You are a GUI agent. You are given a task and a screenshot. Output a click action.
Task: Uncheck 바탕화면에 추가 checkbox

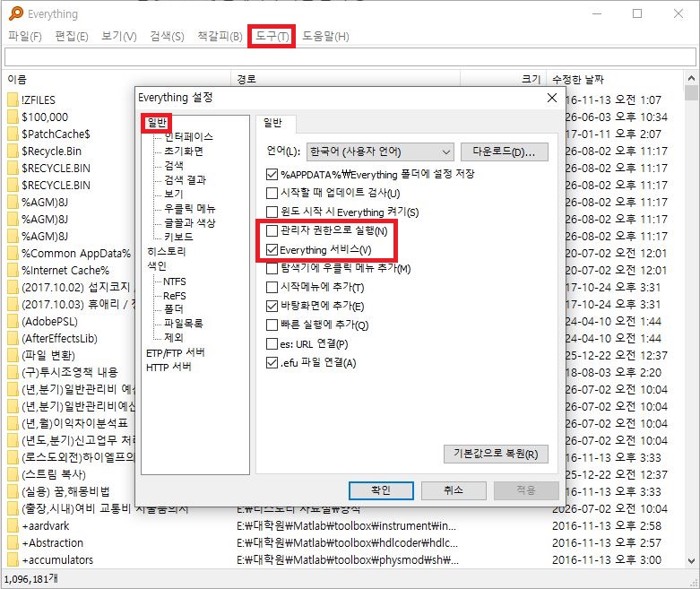click(272, 306)
